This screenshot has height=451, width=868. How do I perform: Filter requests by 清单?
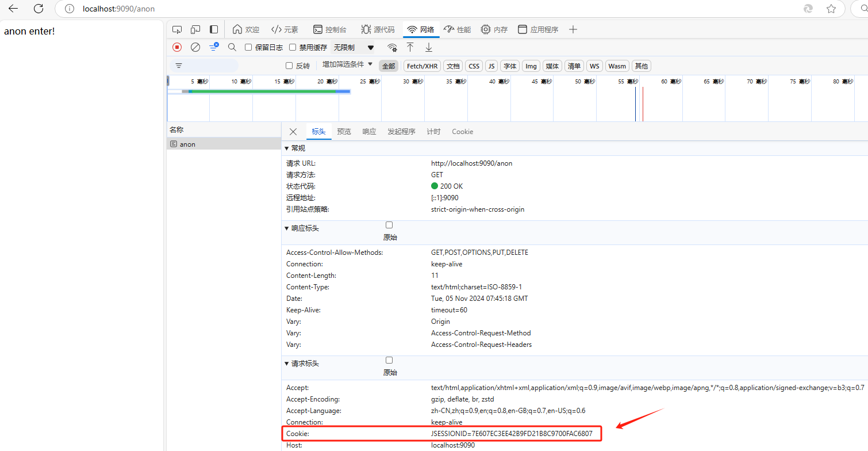coord(574,66)
